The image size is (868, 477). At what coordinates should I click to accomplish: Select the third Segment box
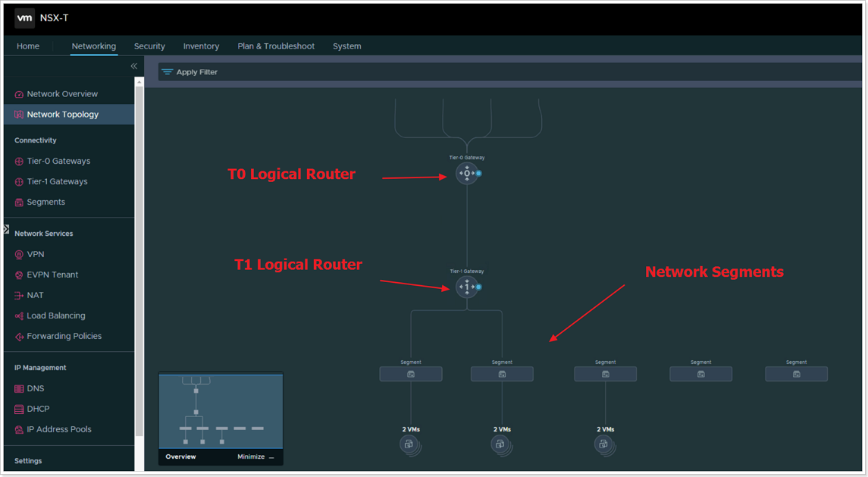coord(605,374)
